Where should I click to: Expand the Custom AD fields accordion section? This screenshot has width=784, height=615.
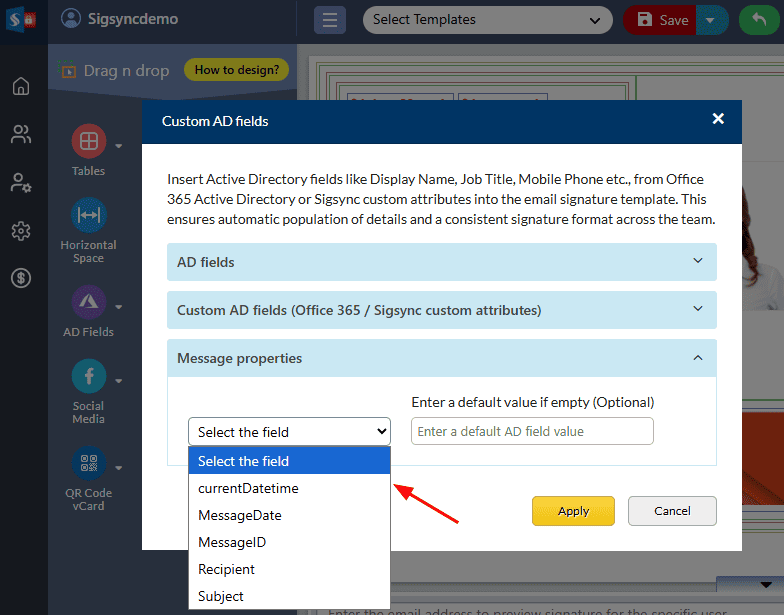tap(441, 310)
